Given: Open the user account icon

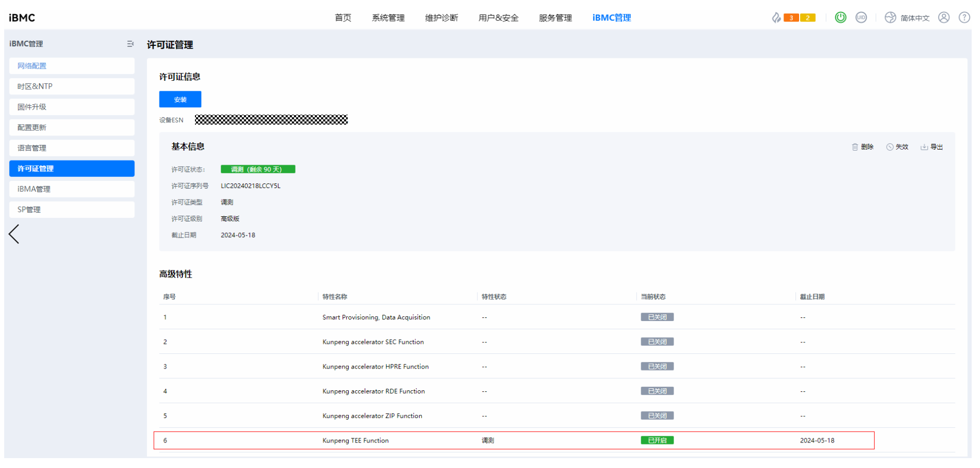Looking at the screenshot, I should tap(944, 17).
